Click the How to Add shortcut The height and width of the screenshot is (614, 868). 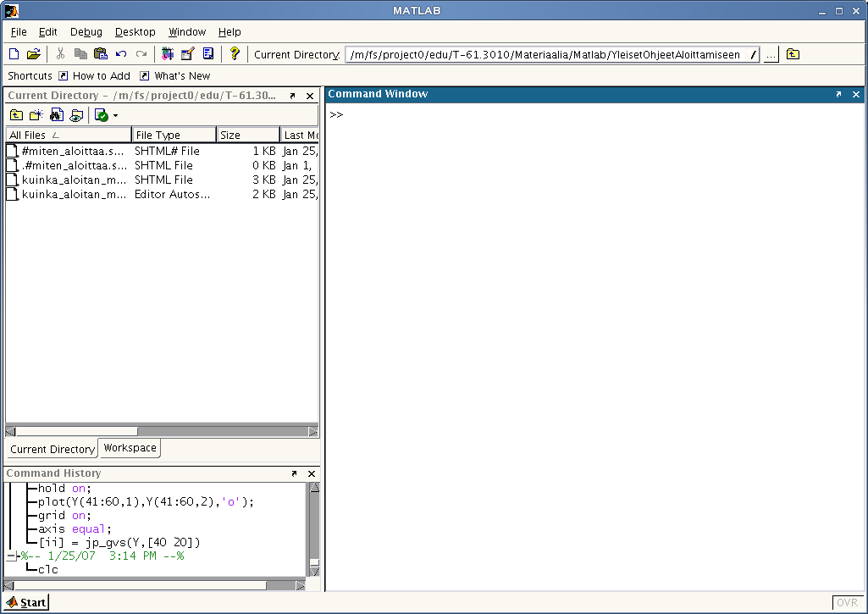tap(95, 76)
